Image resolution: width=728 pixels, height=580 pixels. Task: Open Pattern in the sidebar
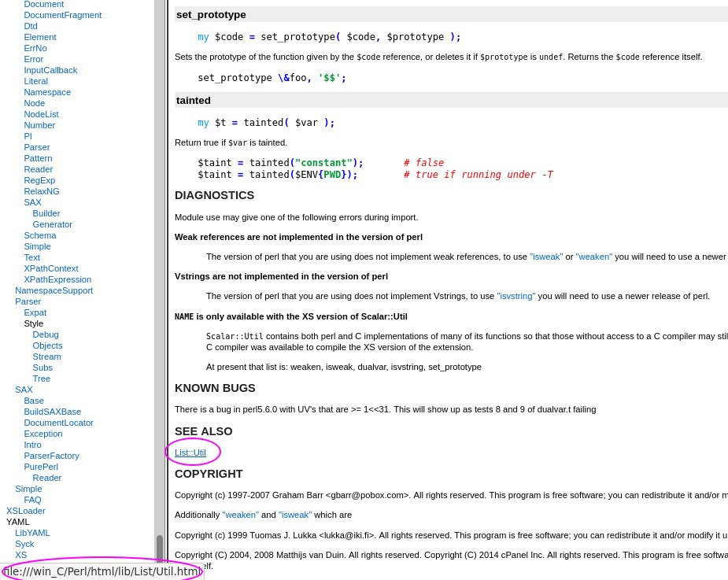38,158
